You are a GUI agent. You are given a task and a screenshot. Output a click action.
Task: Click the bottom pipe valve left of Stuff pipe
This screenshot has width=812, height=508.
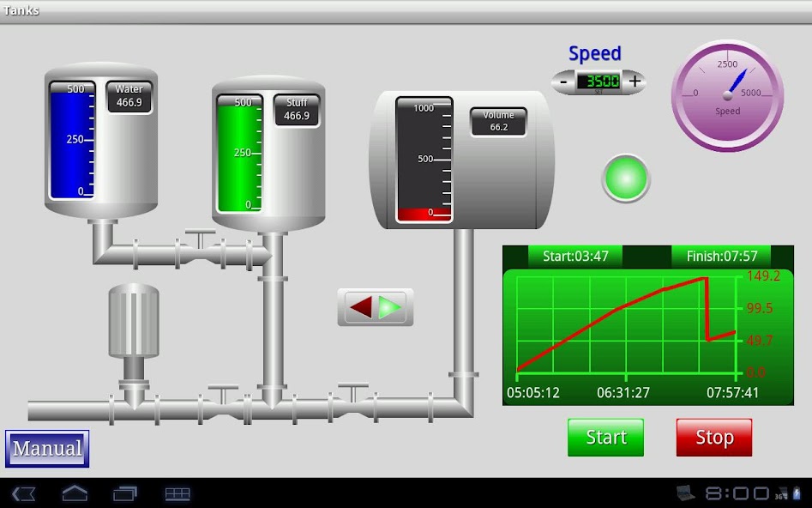(x=223, y=403)
